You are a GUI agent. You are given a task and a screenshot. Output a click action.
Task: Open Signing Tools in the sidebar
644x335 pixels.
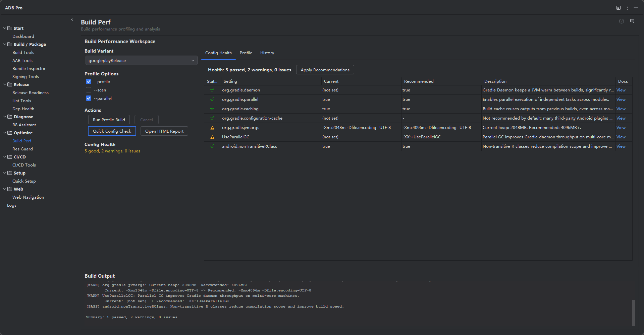click(x=25, y=76)
